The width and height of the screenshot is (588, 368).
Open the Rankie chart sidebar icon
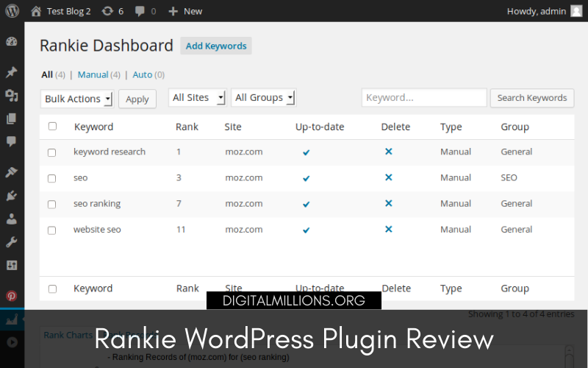(12, 319)
